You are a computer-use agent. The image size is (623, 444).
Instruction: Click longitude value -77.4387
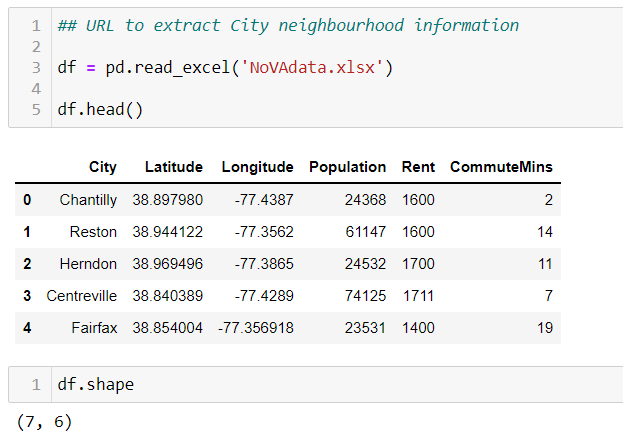(264, 200)
